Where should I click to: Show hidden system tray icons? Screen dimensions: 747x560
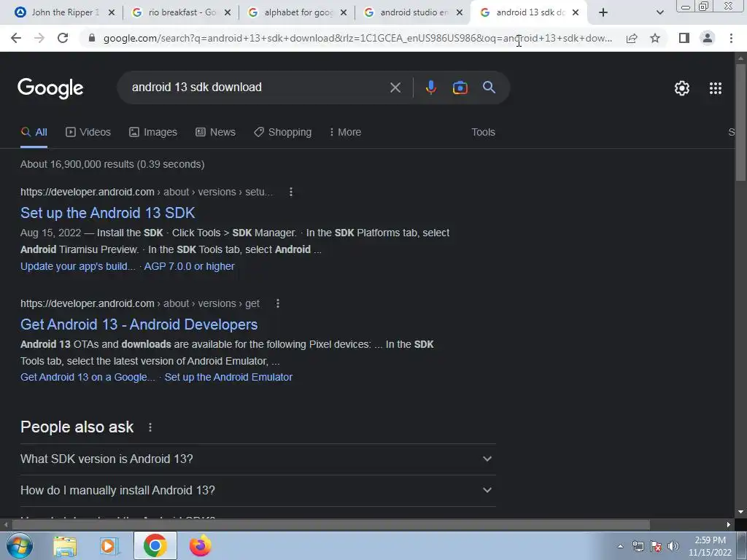click(x=620, y=546)
